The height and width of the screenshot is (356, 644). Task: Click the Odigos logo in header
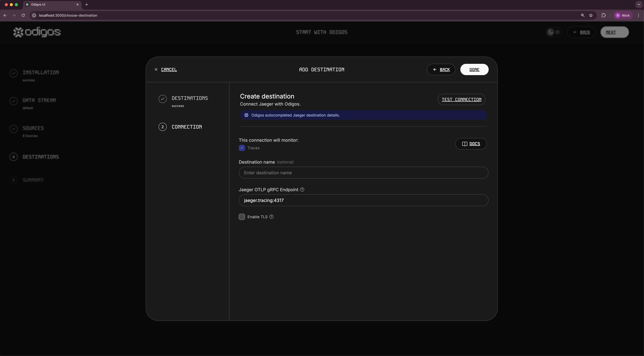point(37,32)
